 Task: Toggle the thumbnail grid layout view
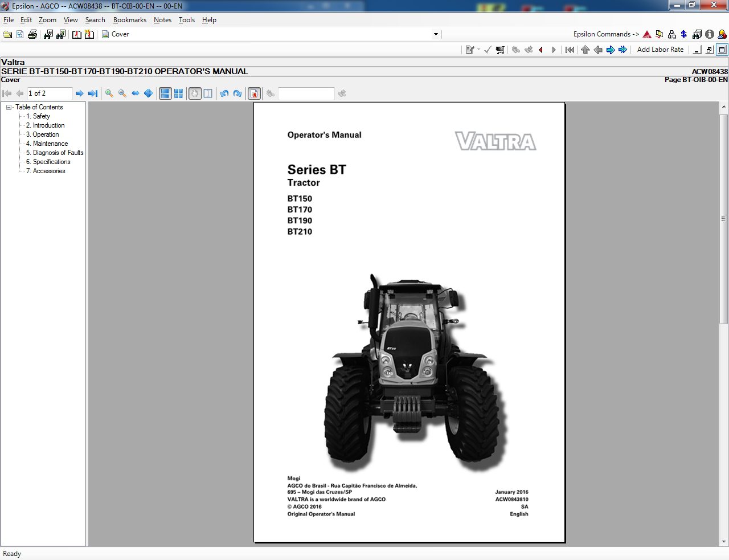[x=178, y=93]
